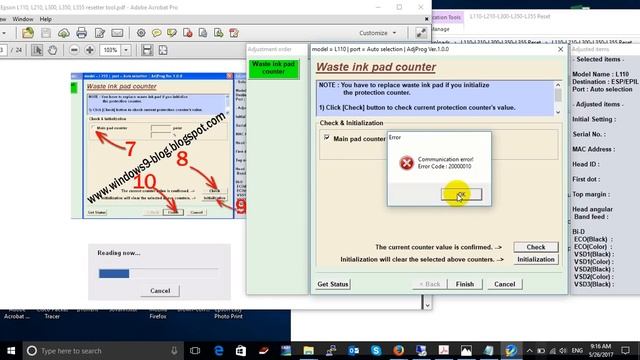Click the network tray icon
Image resolution: width=640 pixels, height=360 pixels.
pyautogui.click(x=552, y=351)
